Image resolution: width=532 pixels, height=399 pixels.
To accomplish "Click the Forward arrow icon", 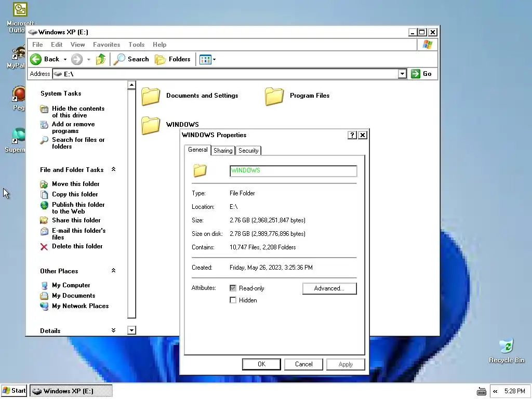I will click(77, 59).
